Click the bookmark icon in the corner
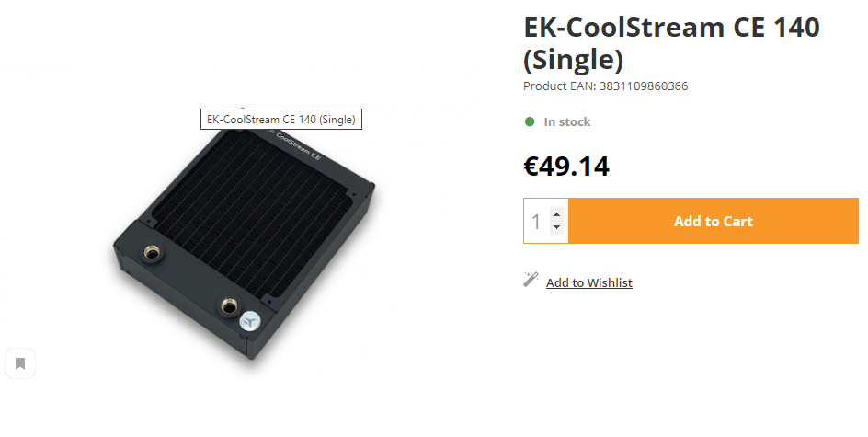868x437 pixels. [x=19, y=363]
